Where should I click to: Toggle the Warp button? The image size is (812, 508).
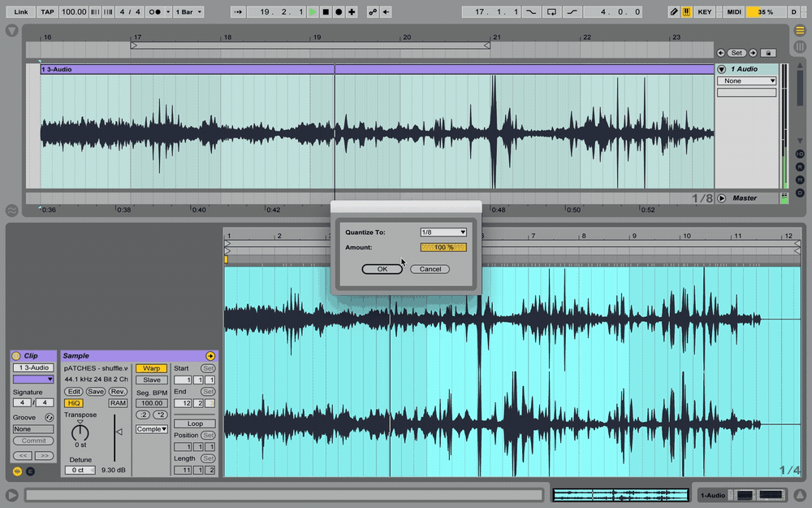(x=151, y=368)
